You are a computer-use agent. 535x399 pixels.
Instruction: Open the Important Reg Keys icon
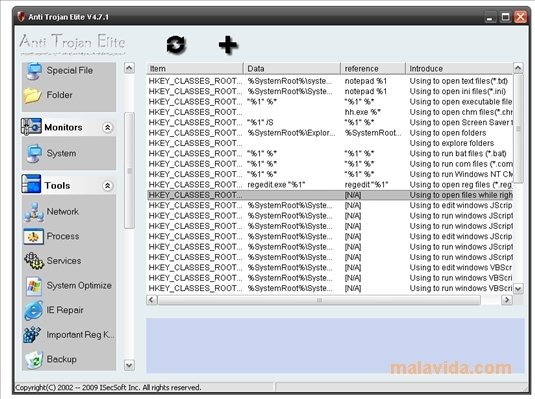pyautogui.click(x=32, y=334)
